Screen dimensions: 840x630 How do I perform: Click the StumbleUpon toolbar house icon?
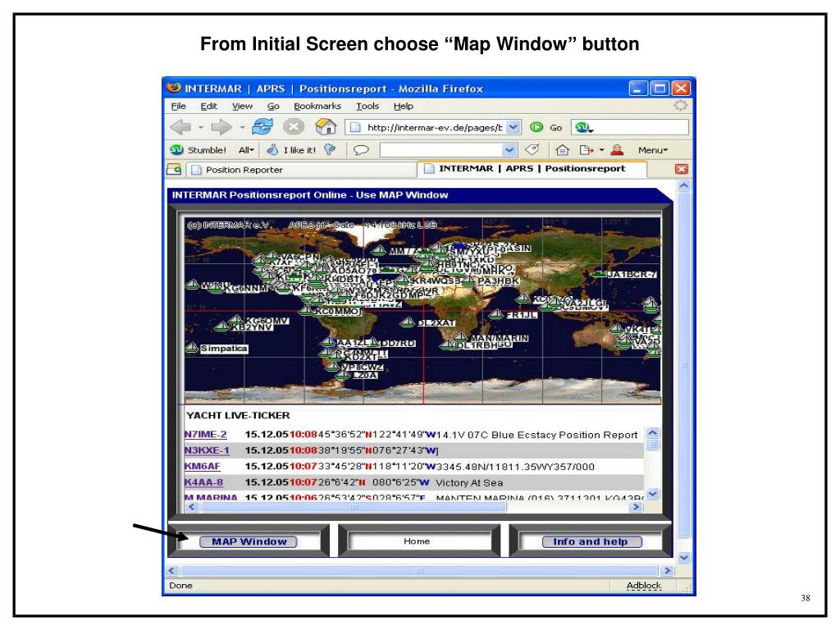pos(562,150)
